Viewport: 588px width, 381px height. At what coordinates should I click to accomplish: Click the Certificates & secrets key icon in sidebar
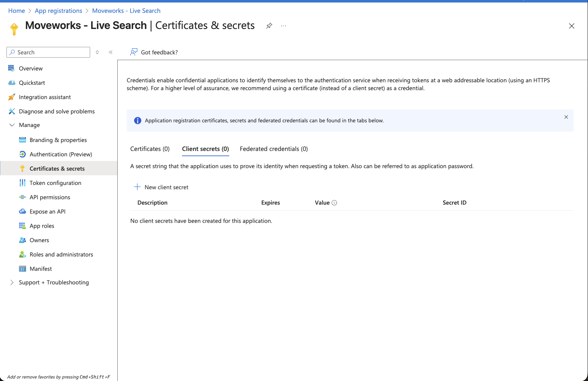pyautogui.click(x=22, y=168)
